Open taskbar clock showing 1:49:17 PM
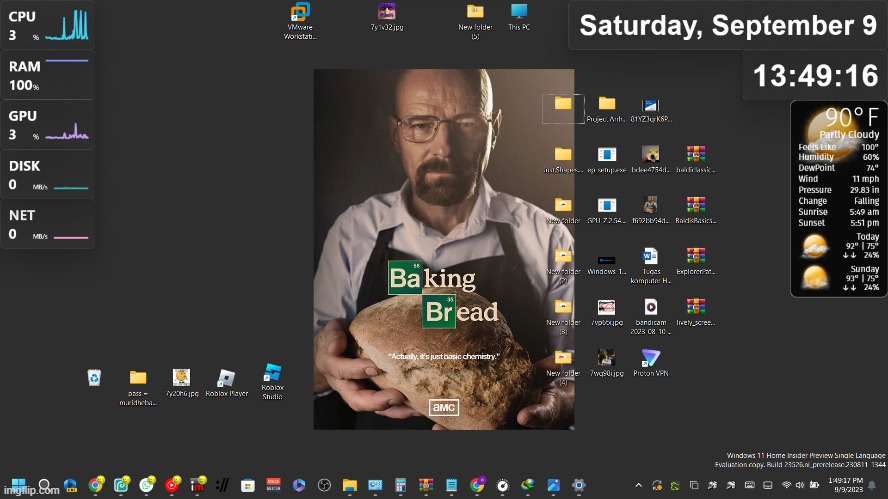Image resolution: width=888 pixels, height=499 pixels. (845, 485)
